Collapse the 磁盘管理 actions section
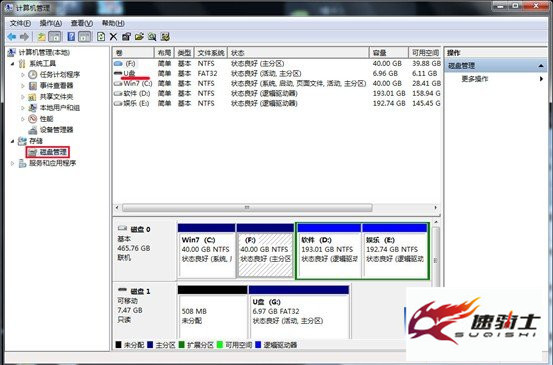553x365 pixels. pyautogui.click(x=541, y=66)
